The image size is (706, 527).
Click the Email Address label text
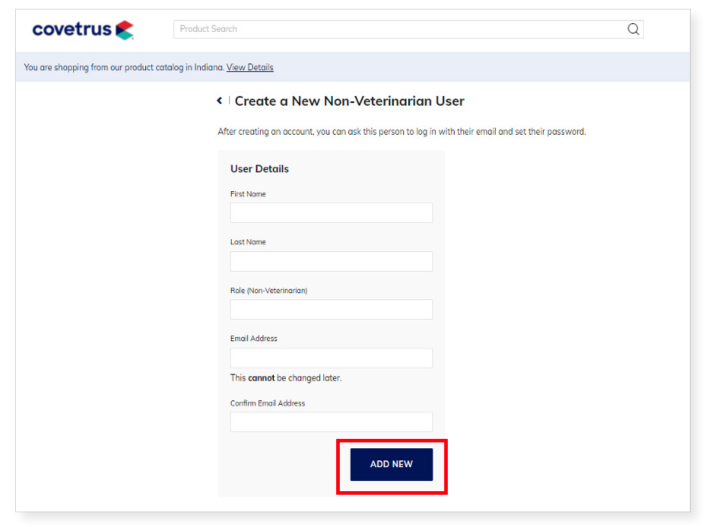pos(254,338)
